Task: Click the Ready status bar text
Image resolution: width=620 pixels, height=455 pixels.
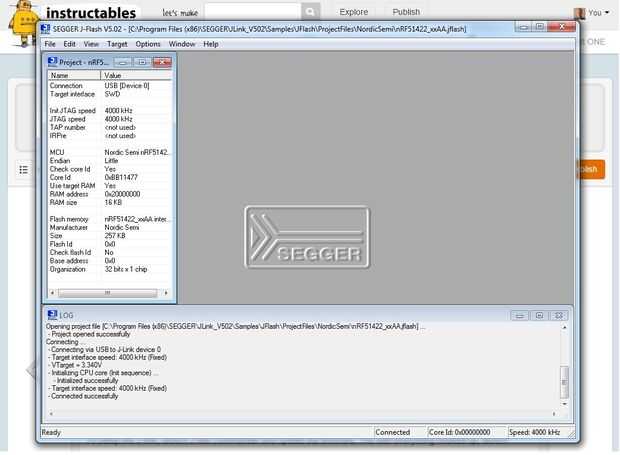Action: 51,432
